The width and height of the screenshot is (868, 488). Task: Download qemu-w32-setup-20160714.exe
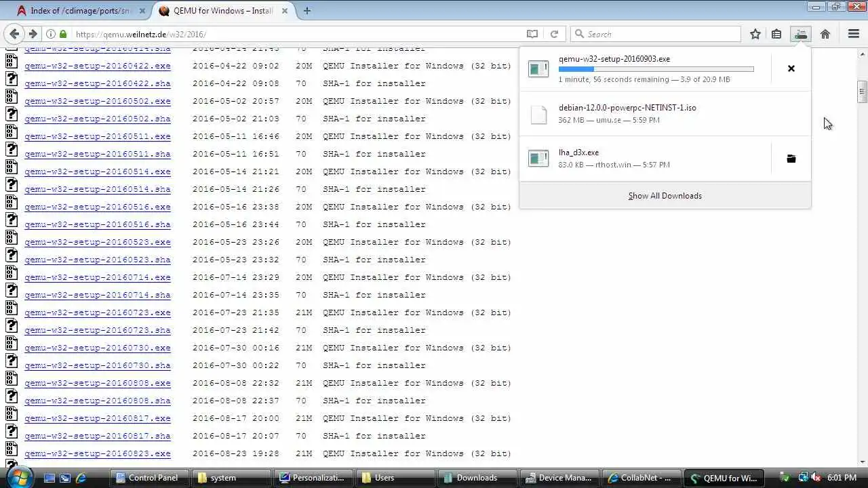pyautogui.click(x=98, y=277)
